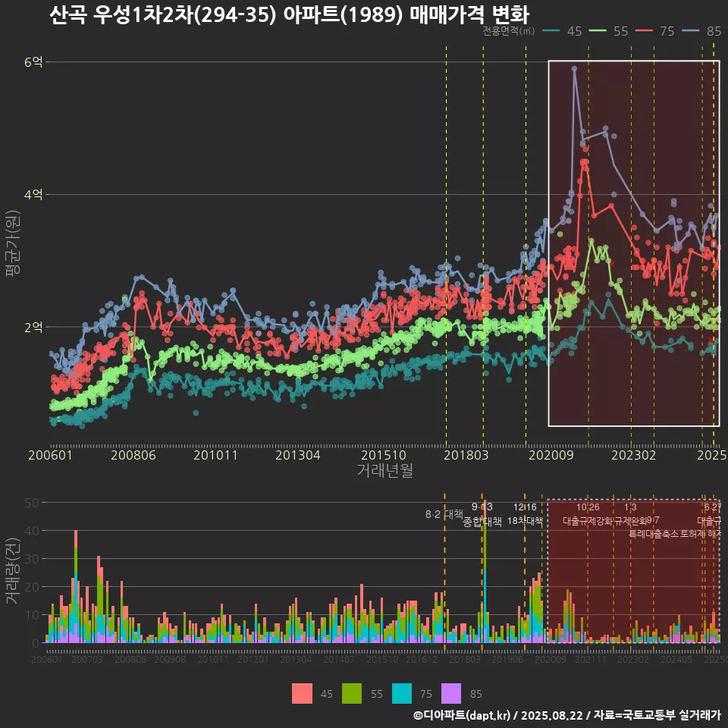Screen dimensions: 728x728
Task: Click the peak point of the 85㎡ line near 6억
Action: click(x=574, y=69)
